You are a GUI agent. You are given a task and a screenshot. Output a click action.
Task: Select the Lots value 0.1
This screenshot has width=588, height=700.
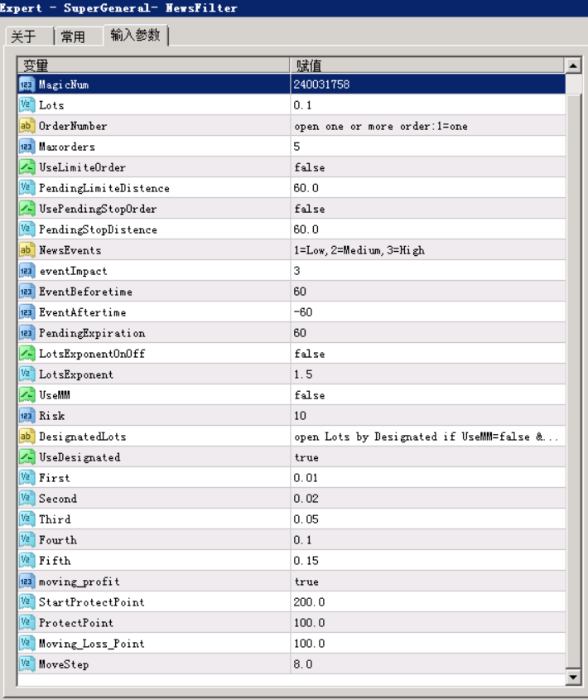pos(302,105)
